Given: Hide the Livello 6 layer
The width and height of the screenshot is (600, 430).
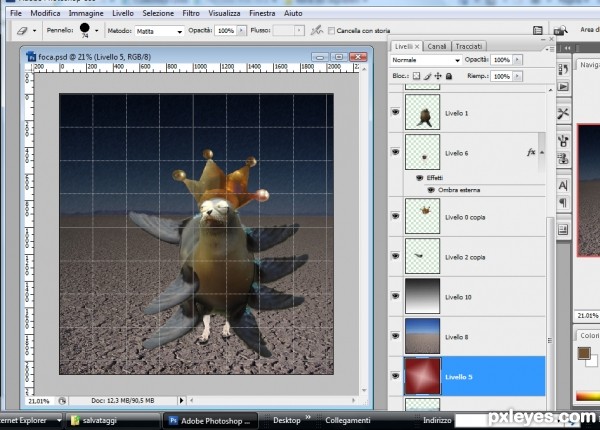Looking at the screenshot, I should tap(395, 152).
